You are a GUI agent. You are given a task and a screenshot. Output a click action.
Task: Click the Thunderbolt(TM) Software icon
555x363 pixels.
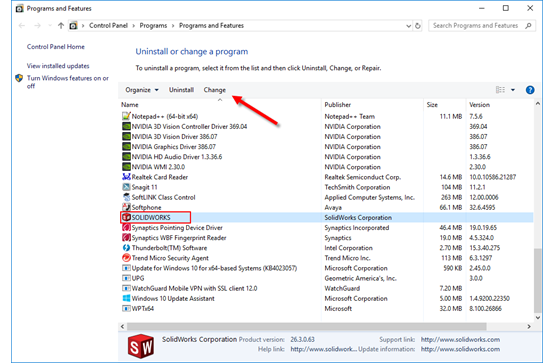tap(126, 248)
